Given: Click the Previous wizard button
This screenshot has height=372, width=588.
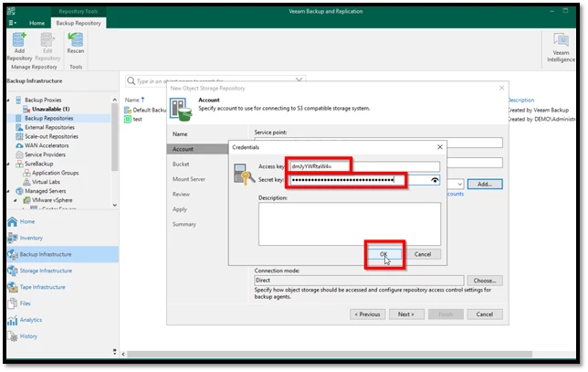Looking at the screenshot, I should click(x=367, y=314).
